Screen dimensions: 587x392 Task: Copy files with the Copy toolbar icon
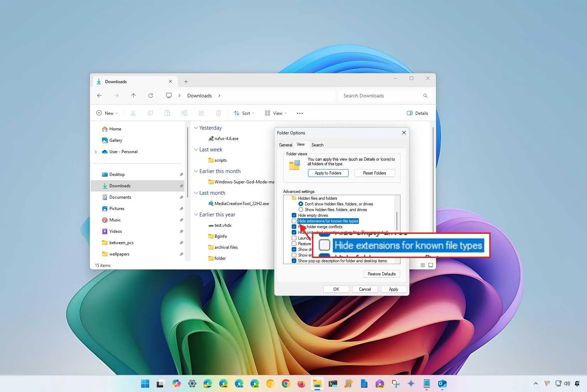point(150,113)
